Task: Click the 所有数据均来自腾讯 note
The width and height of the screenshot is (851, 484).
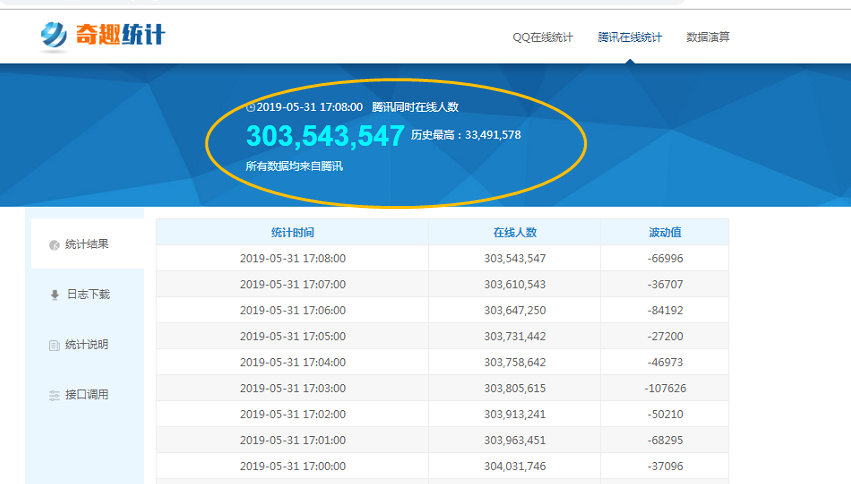Action: [x=294, y=166]
